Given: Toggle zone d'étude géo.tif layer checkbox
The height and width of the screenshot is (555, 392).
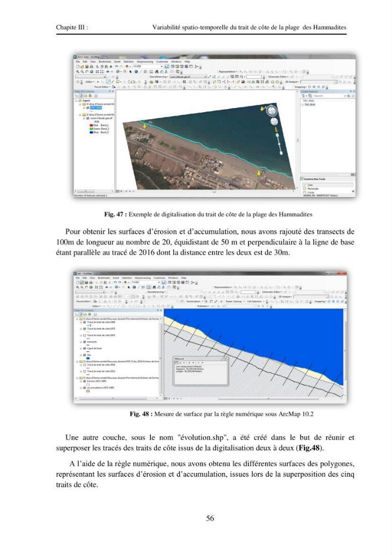Looking at the screenshot, I should click(x=88, y=118).
